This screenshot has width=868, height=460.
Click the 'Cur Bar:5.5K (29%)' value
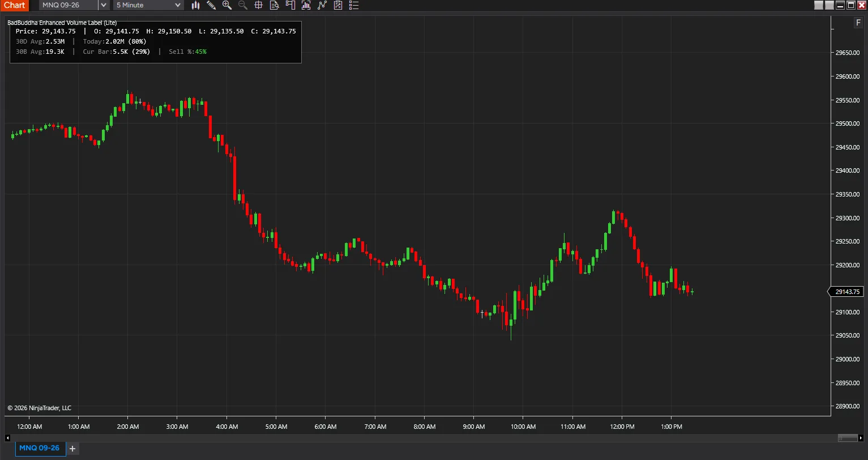tap(117, 52)
